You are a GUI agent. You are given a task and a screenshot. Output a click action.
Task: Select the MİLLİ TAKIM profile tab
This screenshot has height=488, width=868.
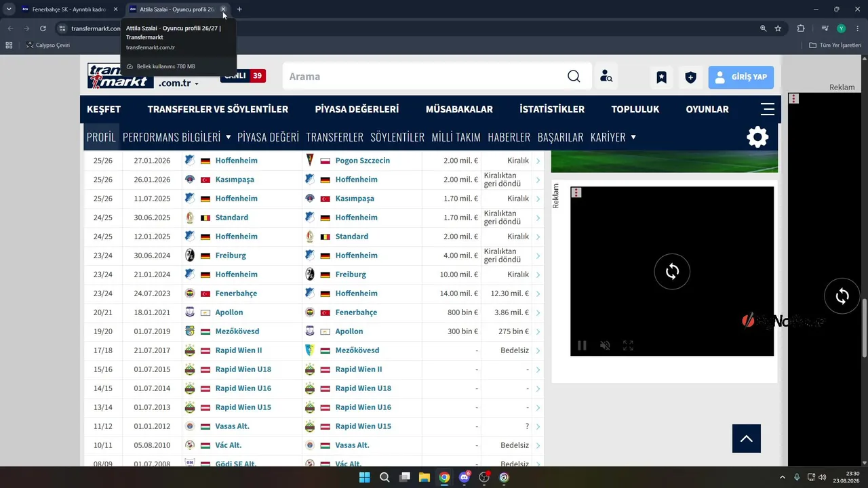[456, 137]
